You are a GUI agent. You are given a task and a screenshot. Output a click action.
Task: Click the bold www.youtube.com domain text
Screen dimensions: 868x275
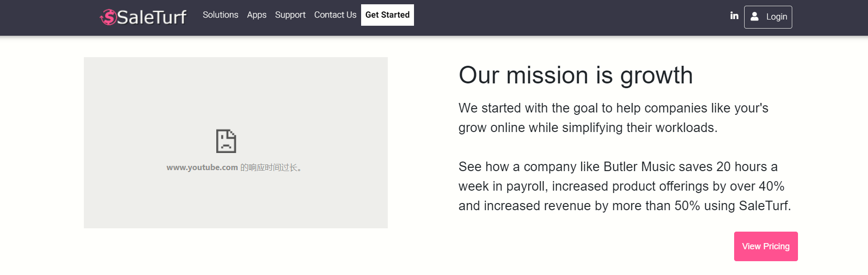[202, 167]
